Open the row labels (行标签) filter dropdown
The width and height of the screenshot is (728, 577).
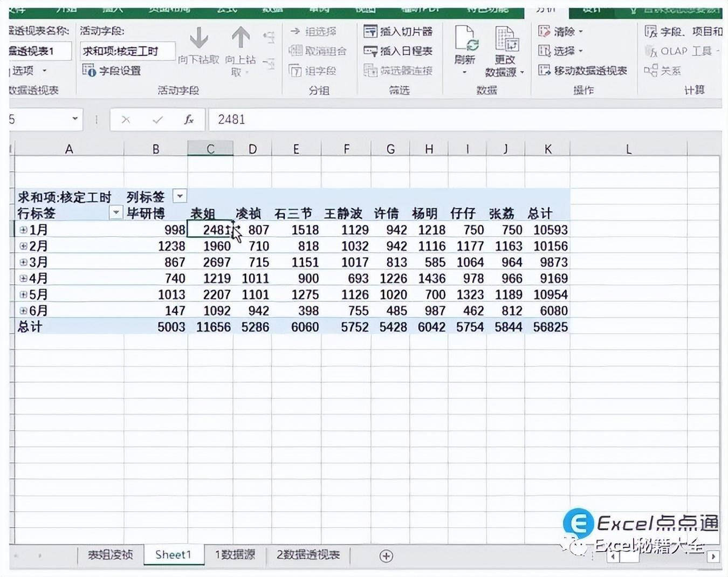[x=115, y=212]
